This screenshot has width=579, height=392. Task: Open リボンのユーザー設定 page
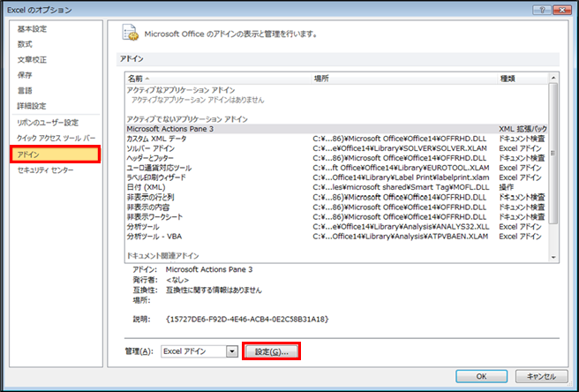(48, 123)
